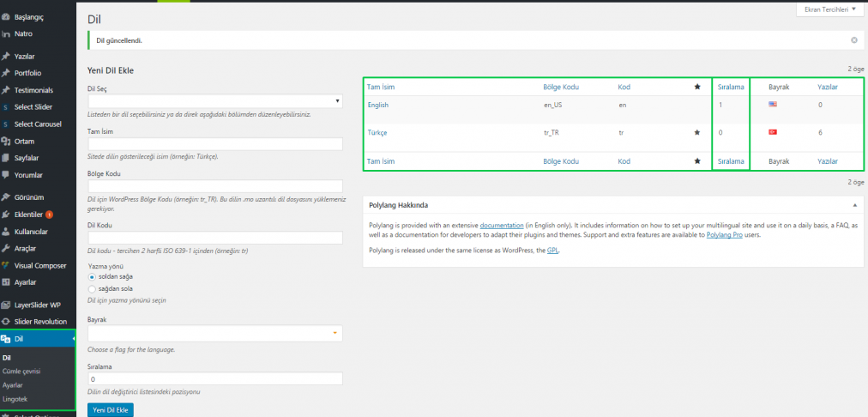Open Ayarlar submenu under Dil
This screenshot has height=417, width=868.
[x=12, y=385]
